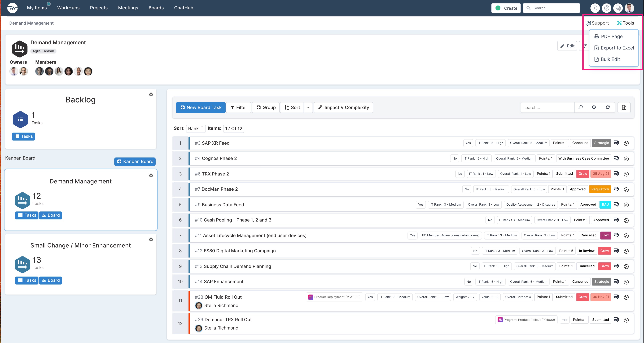This screenshot has height=343, width=644.
Task: Remove #11 Asset Lifecycle Management using its x icon
Action: click(x=626, y=236)
